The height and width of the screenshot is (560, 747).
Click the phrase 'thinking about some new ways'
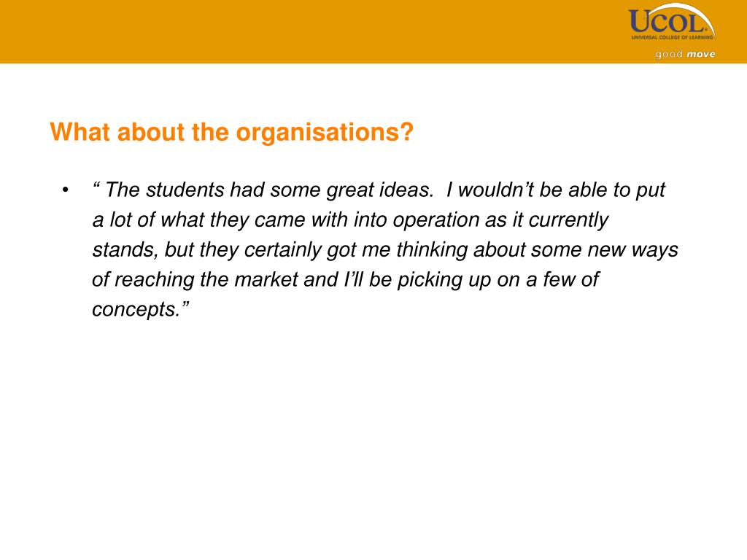click(x=537, y=250)
